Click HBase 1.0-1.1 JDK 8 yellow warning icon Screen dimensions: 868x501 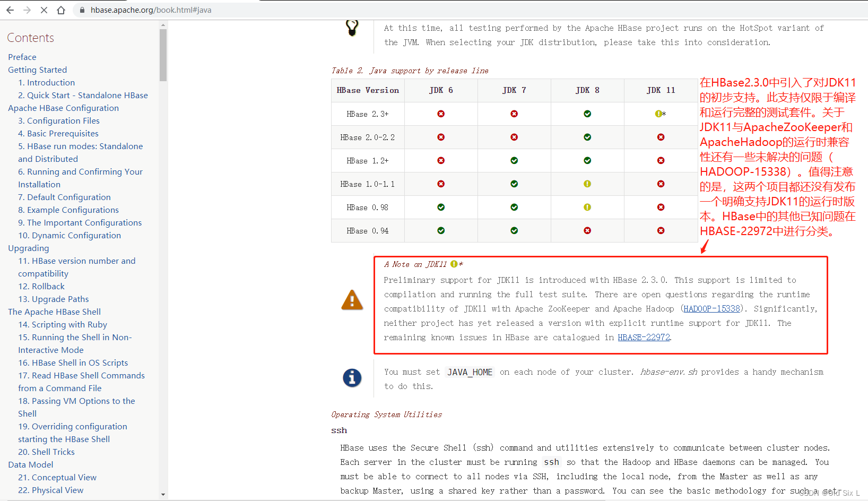(x=587, y=184)
